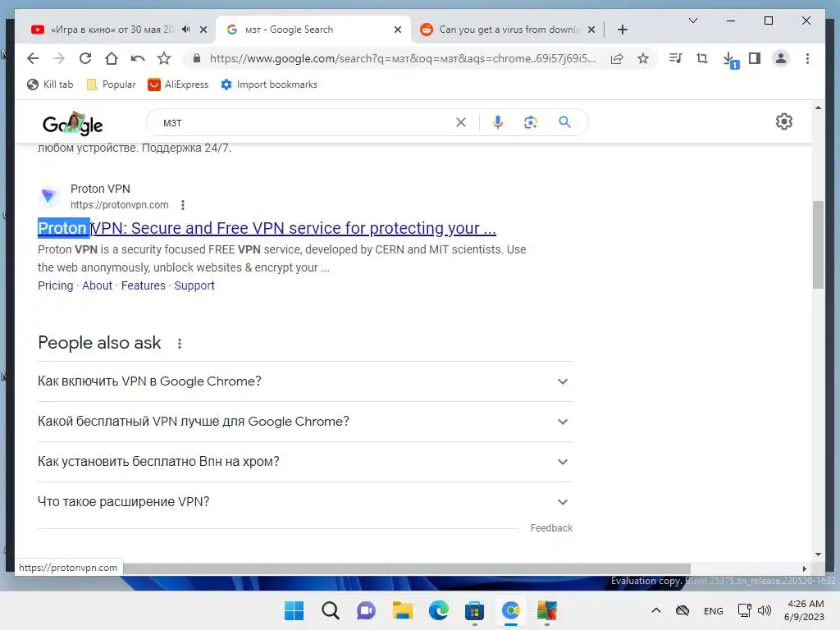Open the Windows Start menu
Viewport: 840px width, 630px height.
tap(294, 610)
